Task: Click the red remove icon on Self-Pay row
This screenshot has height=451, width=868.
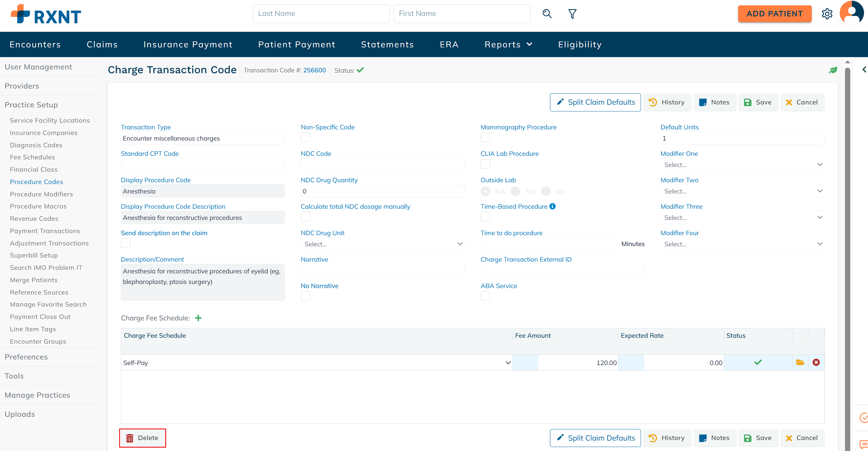Action: tap(816, 362)
